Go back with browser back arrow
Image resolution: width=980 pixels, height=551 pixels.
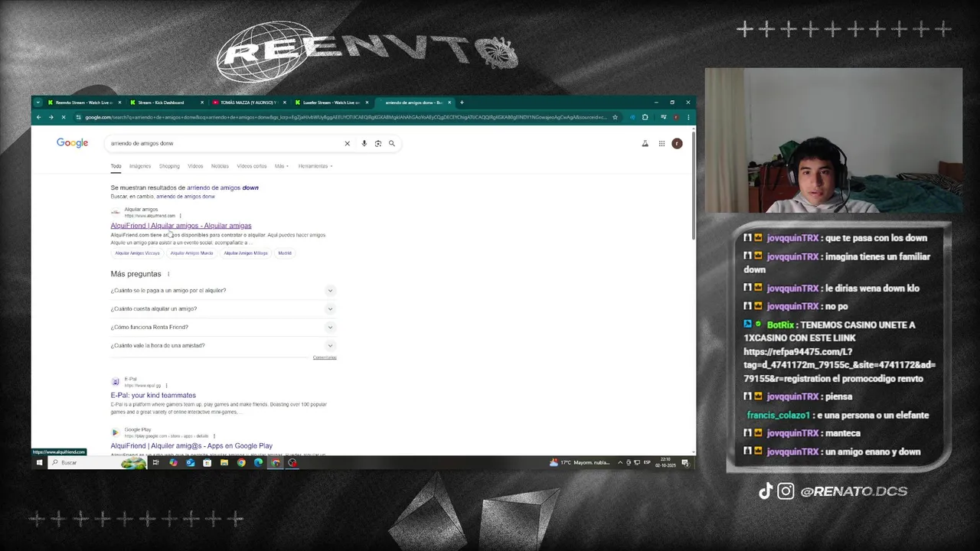[x=38, y=117]
